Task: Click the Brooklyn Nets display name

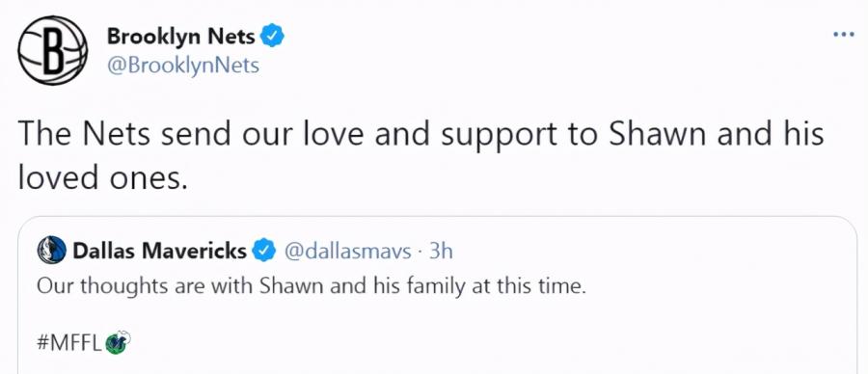Action: (x=180, y=37)
